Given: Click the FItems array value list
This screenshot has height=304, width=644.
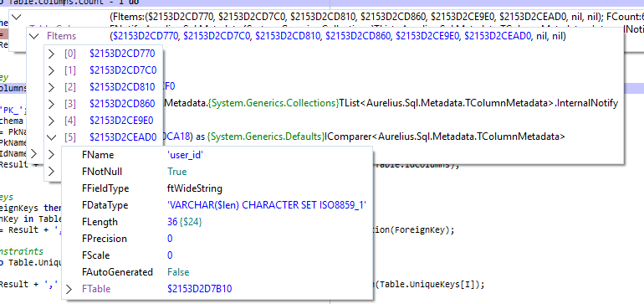Looking at the screenshot, I should point(338,36).
